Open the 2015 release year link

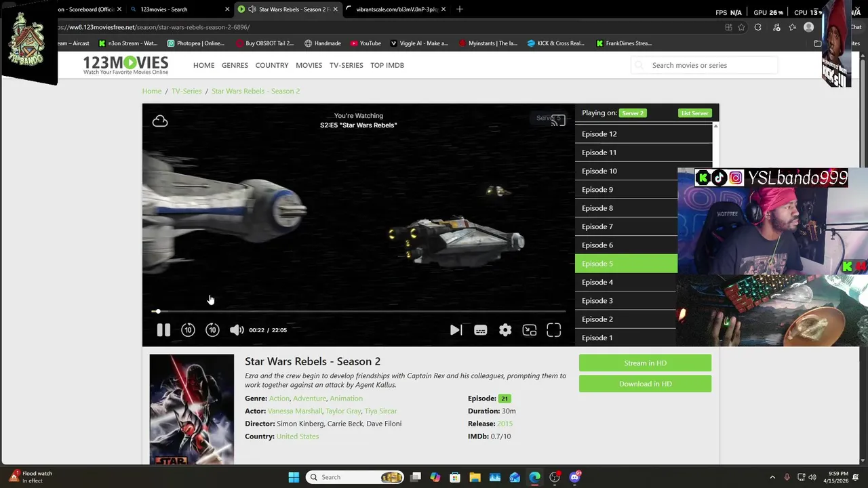(505, 424)
